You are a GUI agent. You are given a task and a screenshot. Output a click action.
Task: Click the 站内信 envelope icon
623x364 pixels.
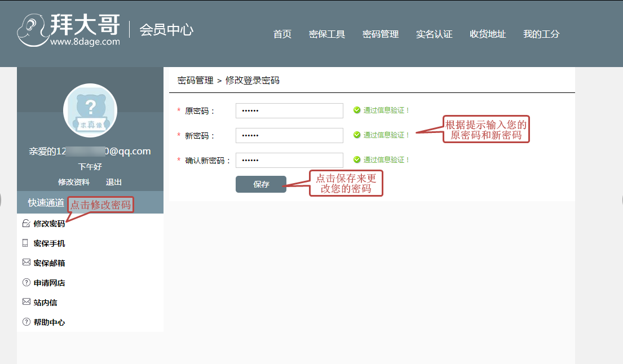[26, 301]
